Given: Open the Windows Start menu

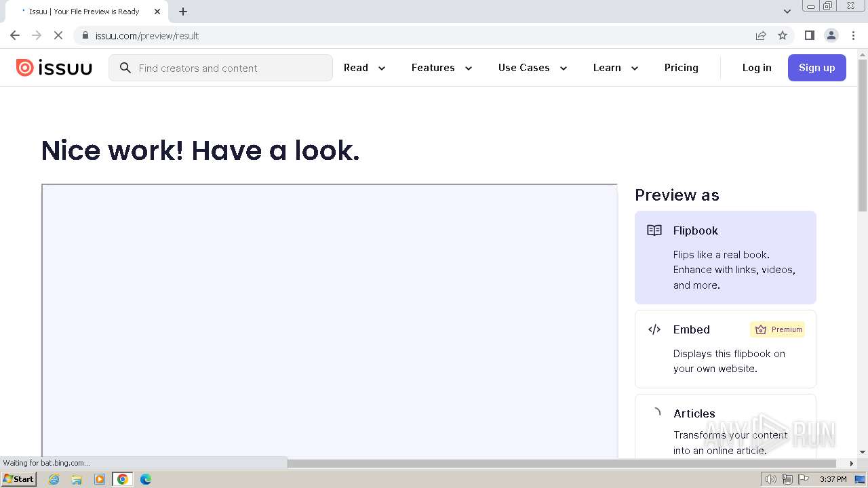Looking at the screenshot, I should [19, 479].
